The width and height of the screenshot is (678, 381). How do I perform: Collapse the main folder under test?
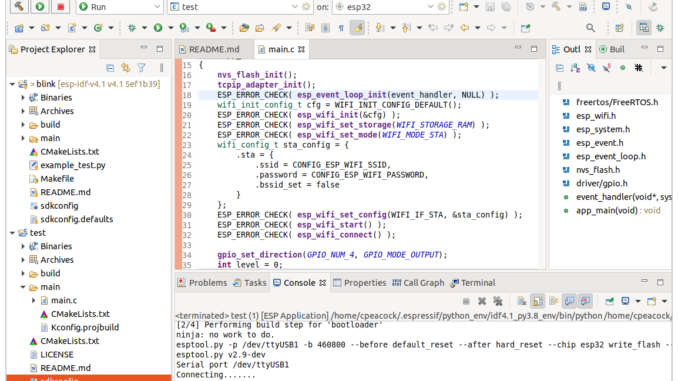coord(23,287)
